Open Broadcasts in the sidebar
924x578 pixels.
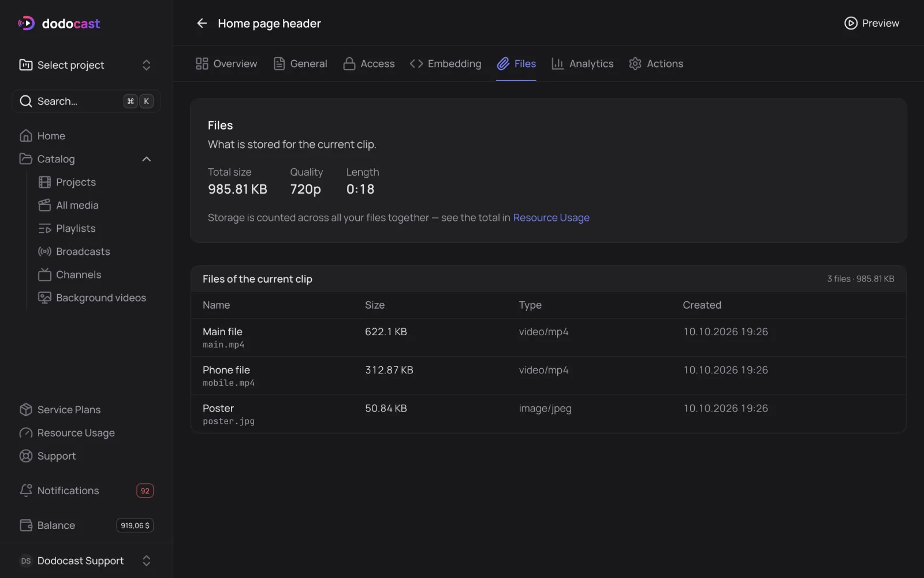click(x=83, y=251)
